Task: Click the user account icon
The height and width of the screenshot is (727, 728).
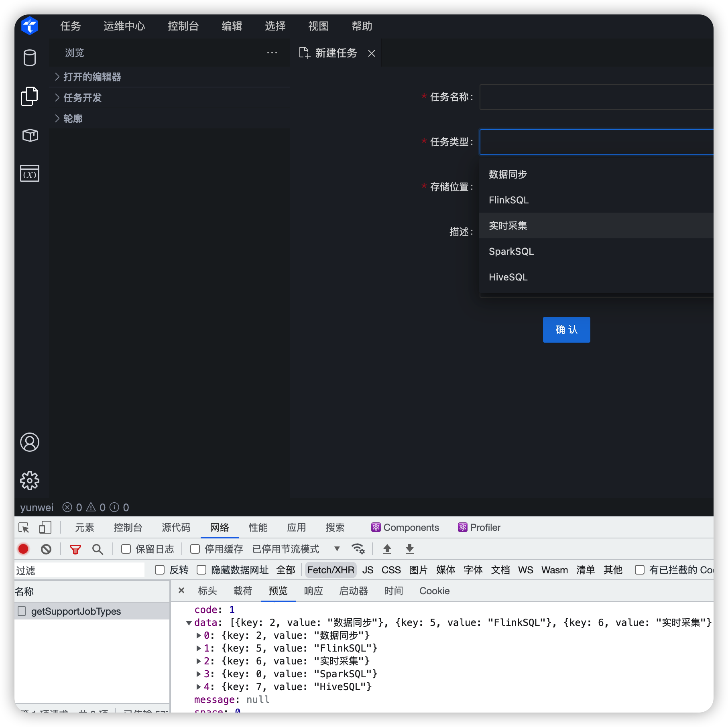Action: pyautogui.click(x=29, y=442)
